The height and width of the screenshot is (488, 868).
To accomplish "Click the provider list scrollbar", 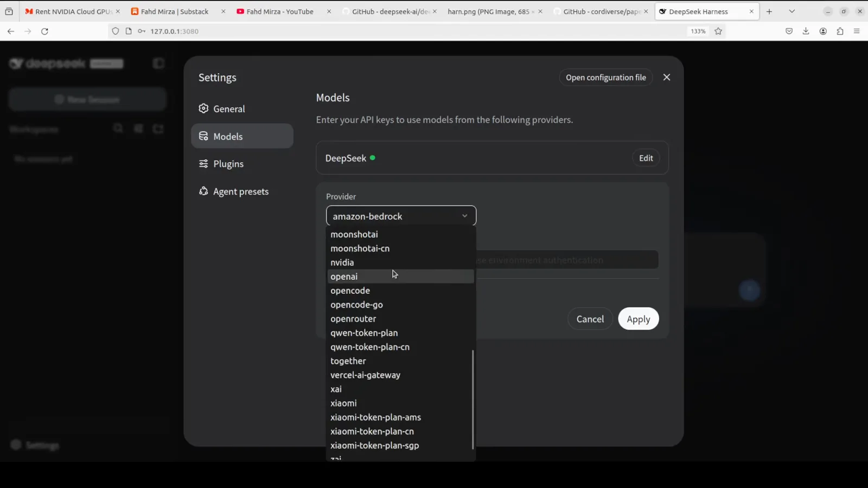I will tap(473, 400).
